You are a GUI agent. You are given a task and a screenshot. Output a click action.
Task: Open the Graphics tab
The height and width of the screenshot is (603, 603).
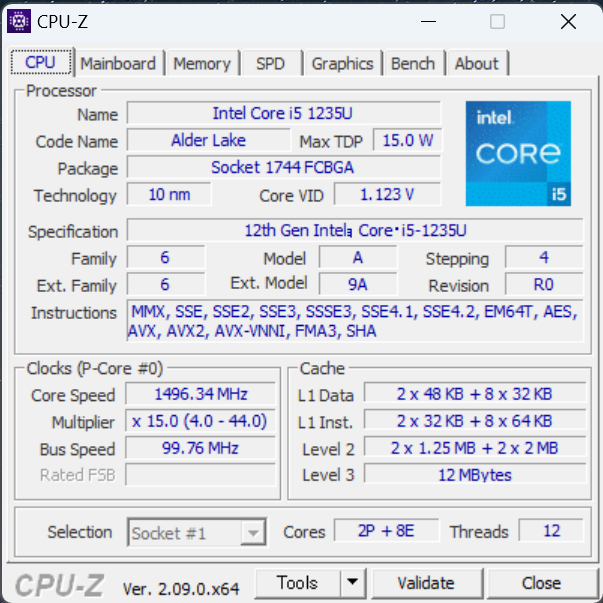coord(342,63)
